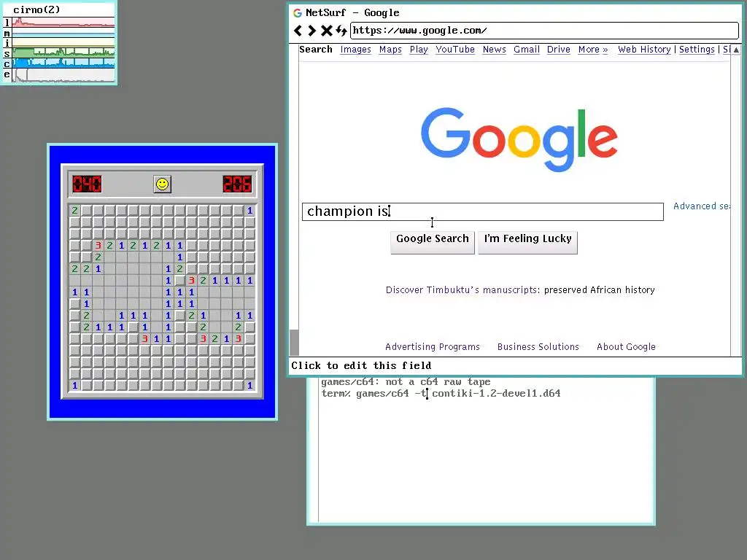Focus the NetSurf URL address bar

pyautogui.click(x=544, y=31)
